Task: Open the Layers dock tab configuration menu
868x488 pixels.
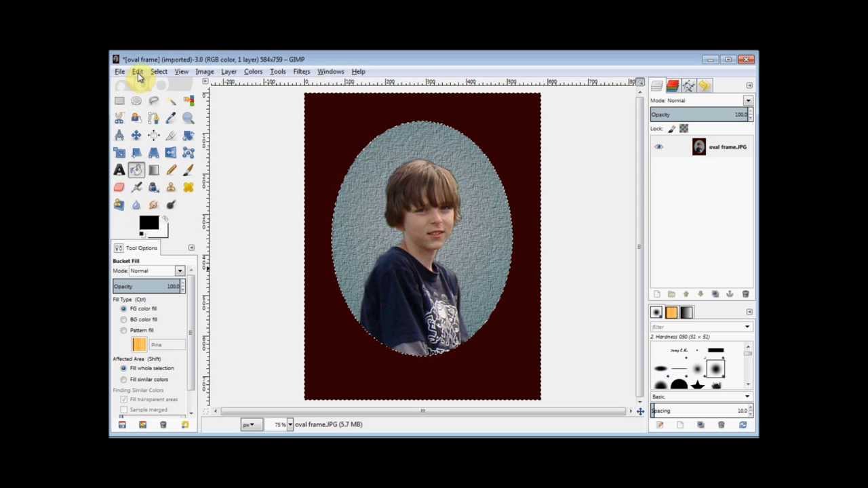Action: click(749, 85)
